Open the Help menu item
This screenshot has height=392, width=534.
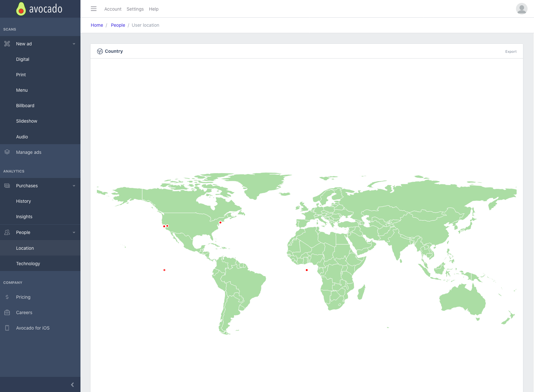pyautogui.click(x=154, y=9)
